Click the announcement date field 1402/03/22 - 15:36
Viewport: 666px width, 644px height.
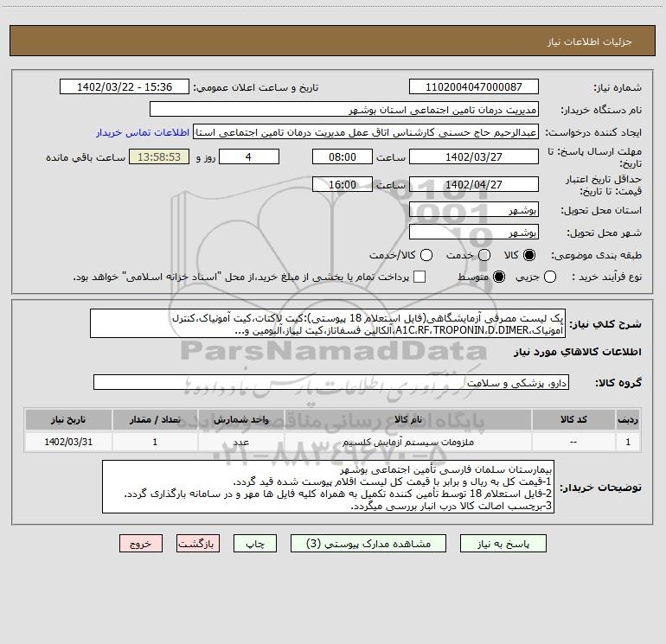point(125,86)
